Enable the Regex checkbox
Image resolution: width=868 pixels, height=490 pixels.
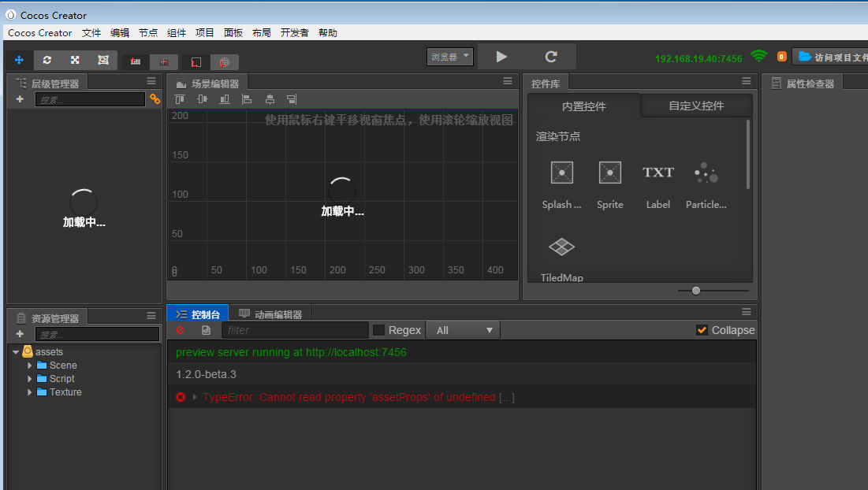[378, 330]
